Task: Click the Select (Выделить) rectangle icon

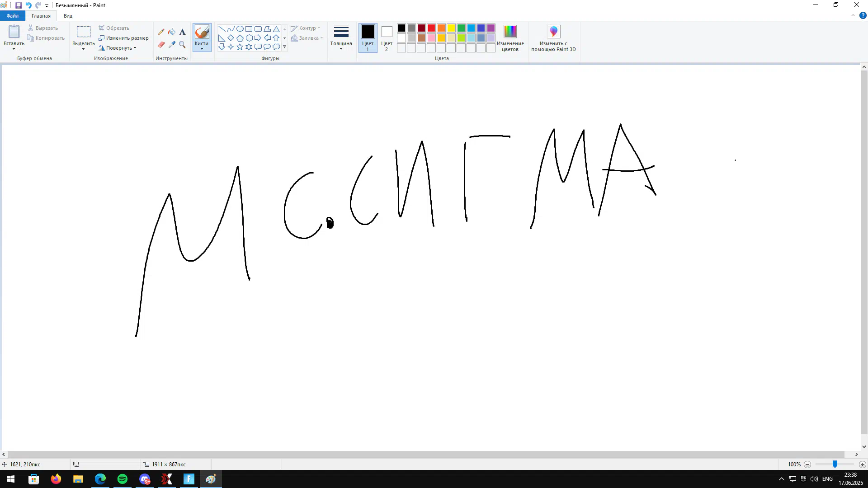Action: tap(84, 32)
